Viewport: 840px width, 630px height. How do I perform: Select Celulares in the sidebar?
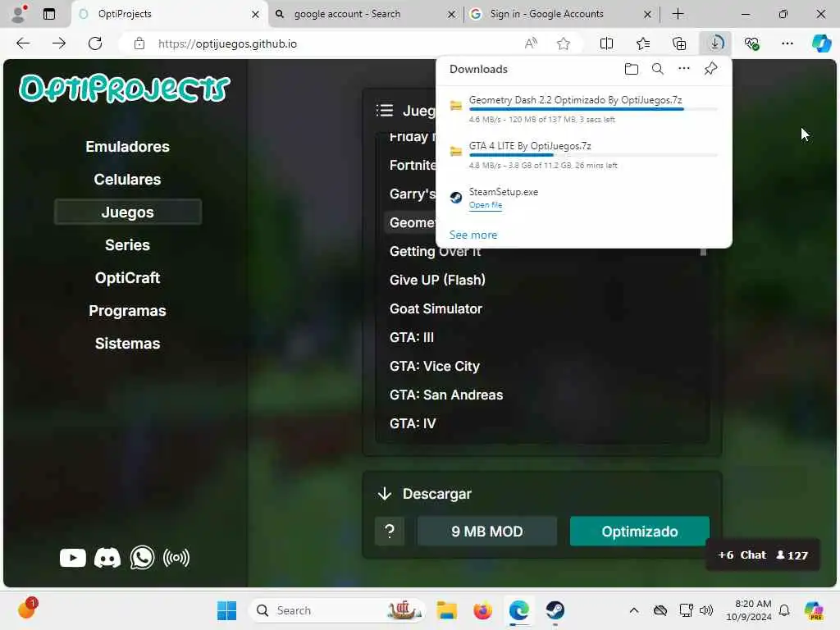click(x=127, y=180)
